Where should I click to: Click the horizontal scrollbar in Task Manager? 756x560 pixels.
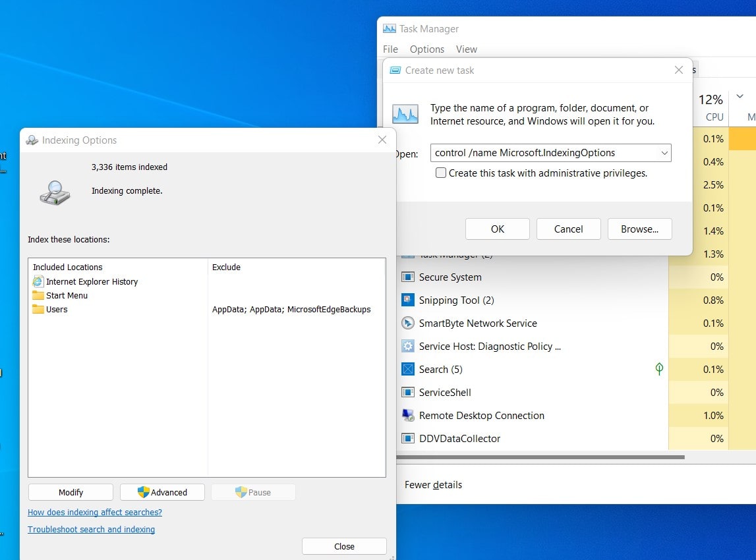tap(540, 457)
